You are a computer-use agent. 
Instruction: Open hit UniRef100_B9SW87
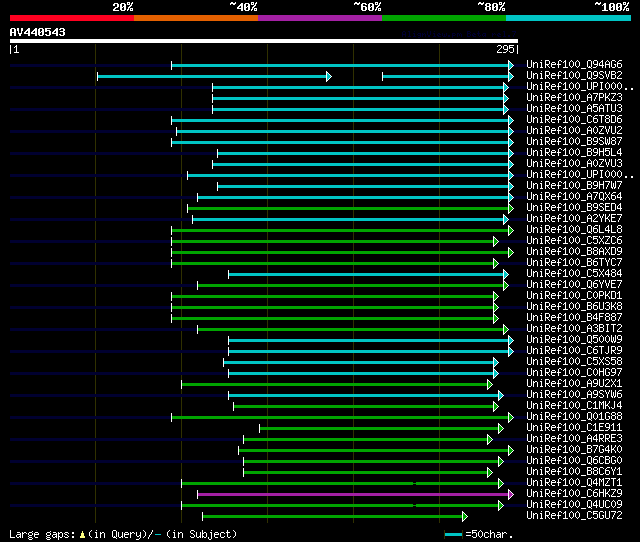tap(574, 141)
